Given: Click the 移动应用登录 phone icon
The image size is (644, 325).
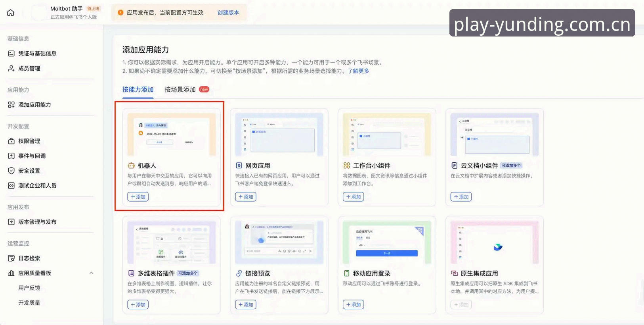Looking at the screenshot, I should click(347, 273).
